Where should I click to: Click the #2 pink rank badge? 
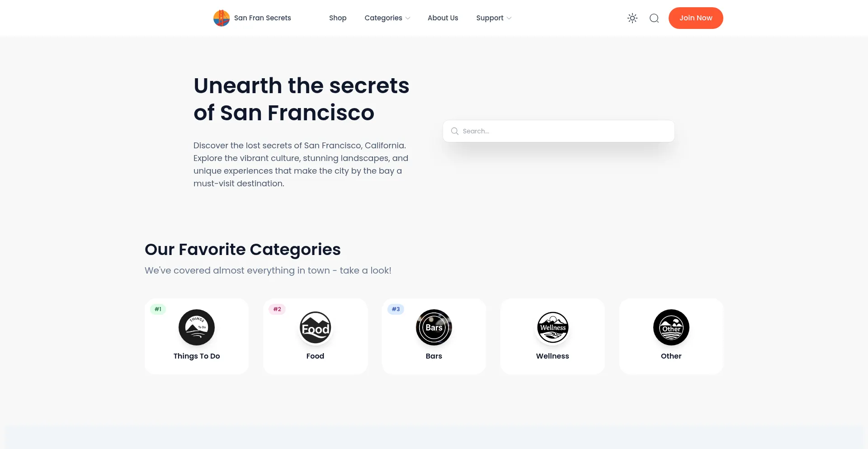coord(277,309)
